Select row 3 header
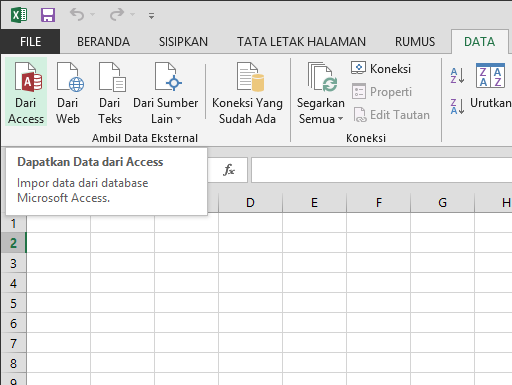The height and width of the screenshot is (385, 512). click(x=13, y=263)
